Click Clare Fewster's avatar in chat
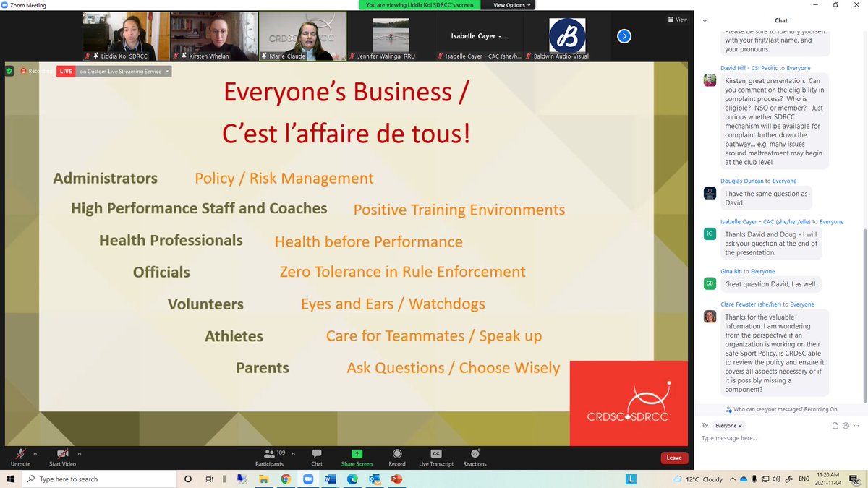868x488 pixels. (710, 317)
